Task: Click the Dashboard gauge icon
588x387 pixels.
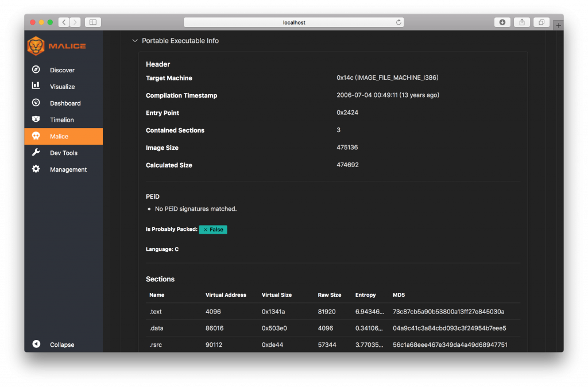Action: coord(36,103)
